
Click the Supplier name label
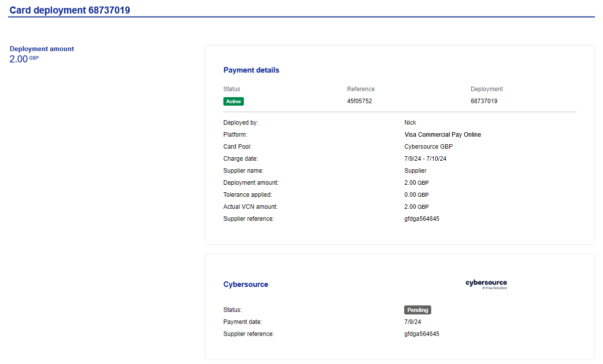pyautogui.click(x=243, y=171)
